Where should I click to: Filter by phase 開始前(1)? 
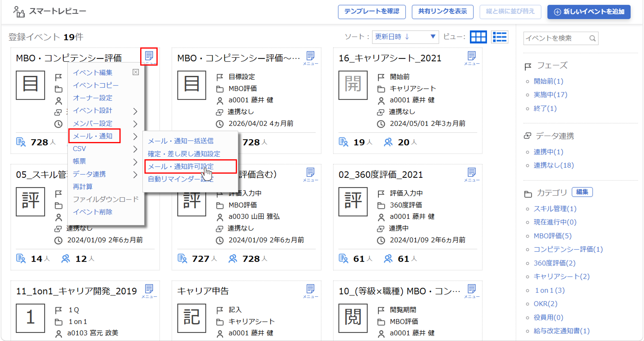tap(548, 81)
